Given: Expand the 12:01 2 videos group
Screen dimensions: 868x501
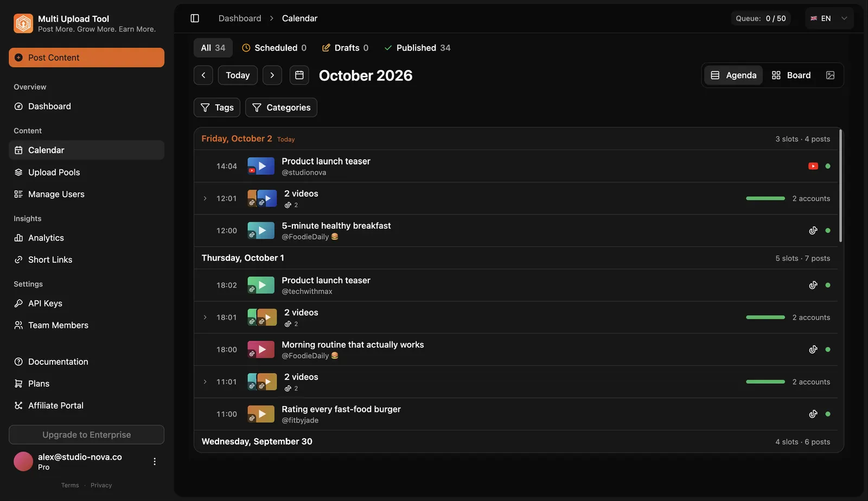Looking at the screenshot, I should click(x=205, y=199).
